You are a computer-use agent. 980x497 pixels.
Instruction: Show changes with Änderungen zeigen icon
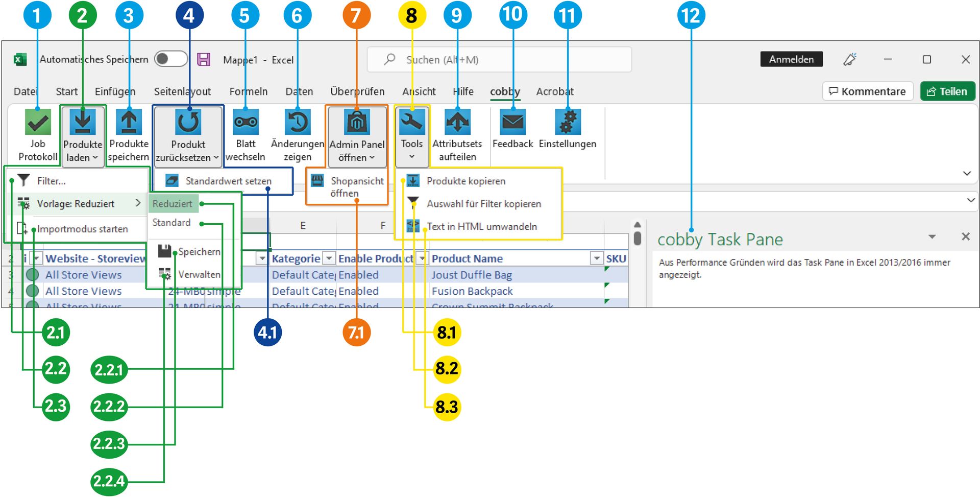click(298, 123)
